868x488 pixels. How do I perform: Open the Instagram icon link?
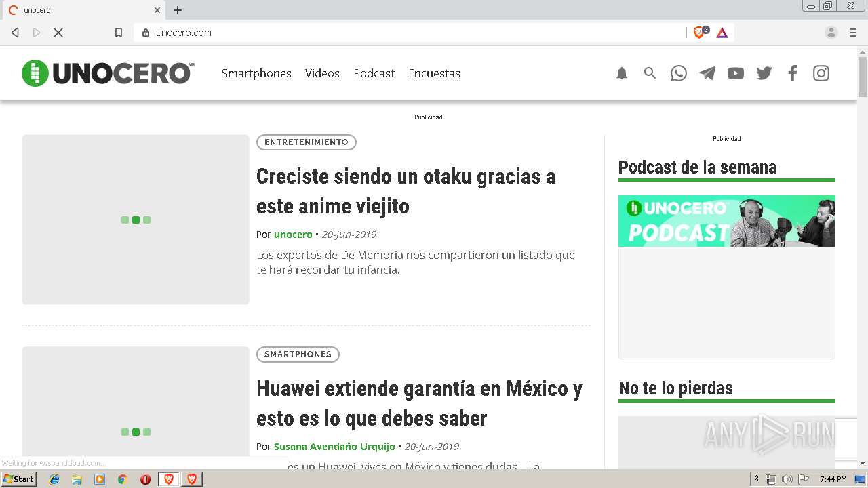821,73
